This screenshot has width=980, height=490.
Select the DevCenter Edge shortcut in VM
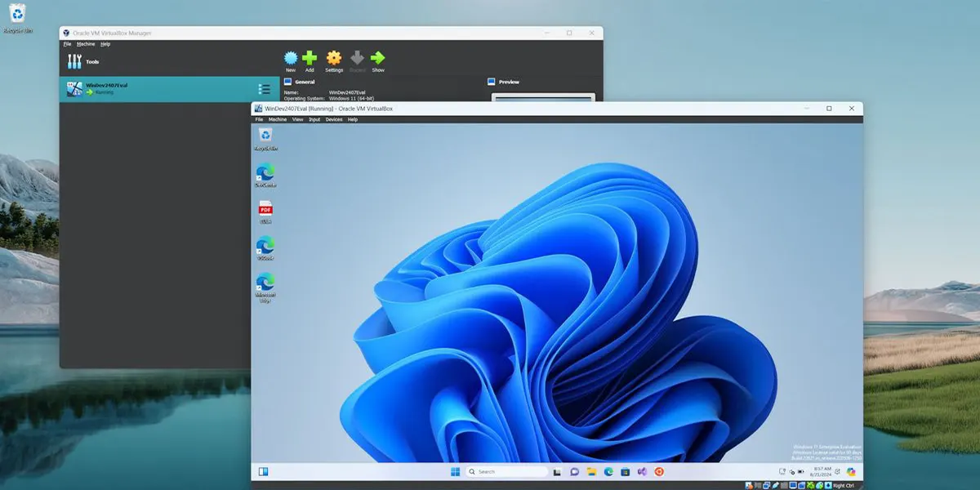(x=265, y=176)
